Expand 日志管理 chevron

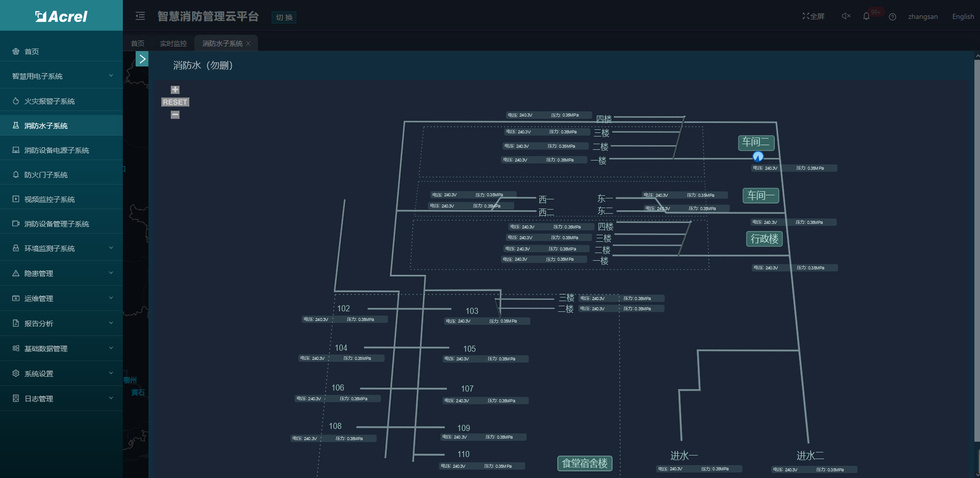111,398
